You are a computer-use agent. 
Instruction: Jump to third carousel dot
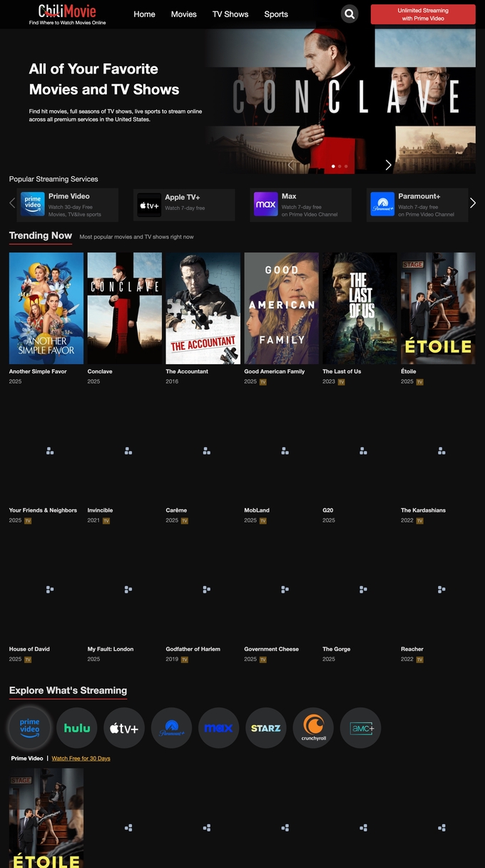[x=346, y=166]
